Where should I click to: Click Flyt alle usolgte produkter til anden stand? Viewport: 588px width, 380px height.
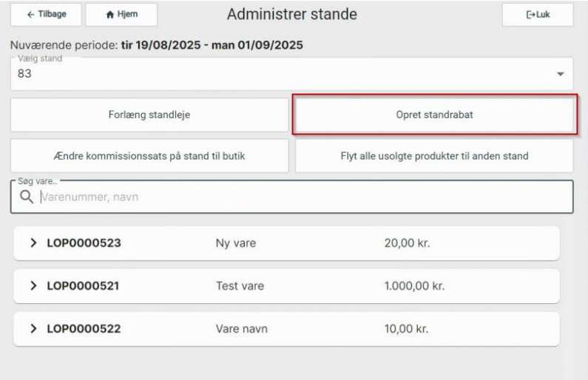[x=434, y=156]
